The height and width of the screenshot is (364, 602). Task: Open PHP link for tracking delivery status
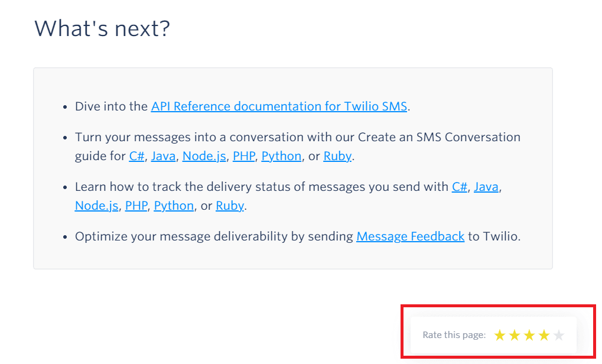pyautogui.click(x=136, y=206)
